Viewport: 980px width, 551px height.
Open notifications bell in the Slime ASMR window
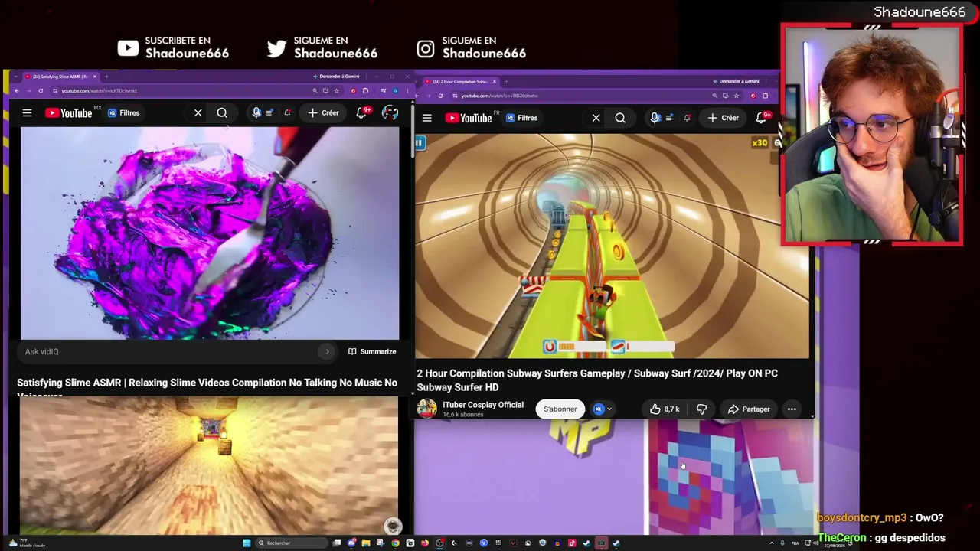pyautogui.click(x=362, y=113)
